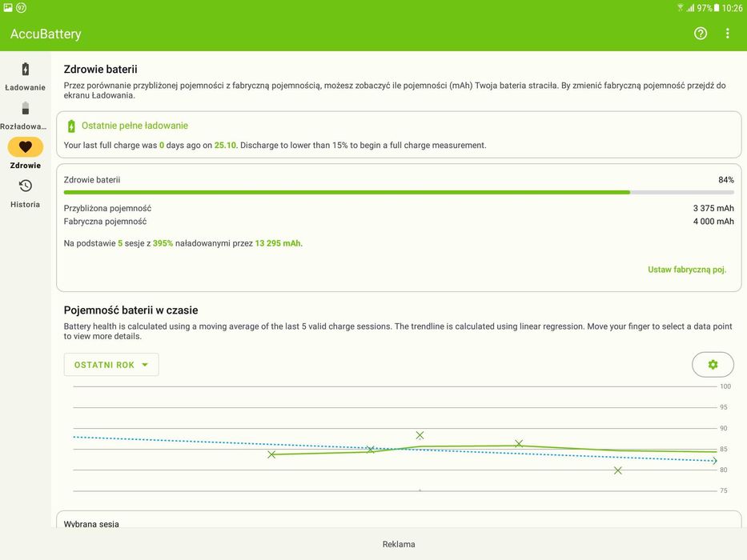The width and height of the screenshot is (747, 560).
Task: Click the 4 000 mAh factory capacity value
Action: [x=713, y=222]
